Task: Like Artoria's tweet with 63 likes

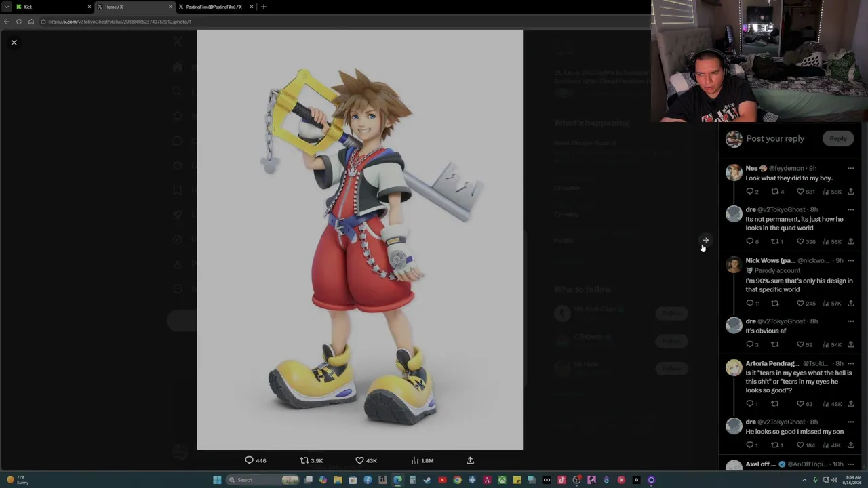Action: tap(804, 404)
